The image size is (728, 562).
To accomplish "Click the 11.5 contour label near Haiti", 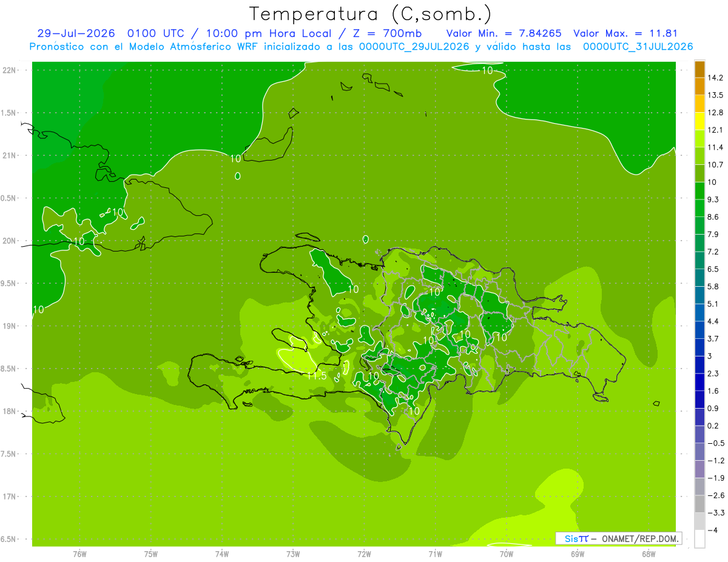I will pyautogui.click(x=317, y=376).
